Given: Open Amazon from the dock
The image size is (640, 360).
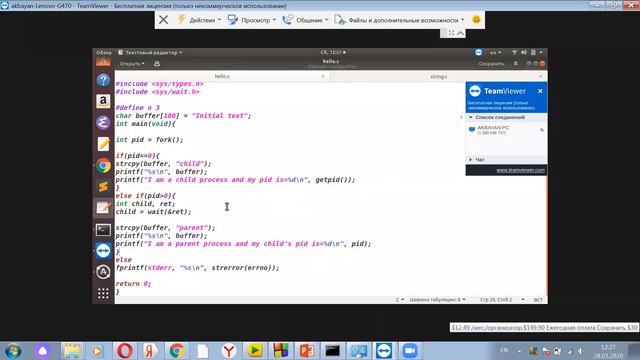Looking at the screenshot, I should pos(103,101).
